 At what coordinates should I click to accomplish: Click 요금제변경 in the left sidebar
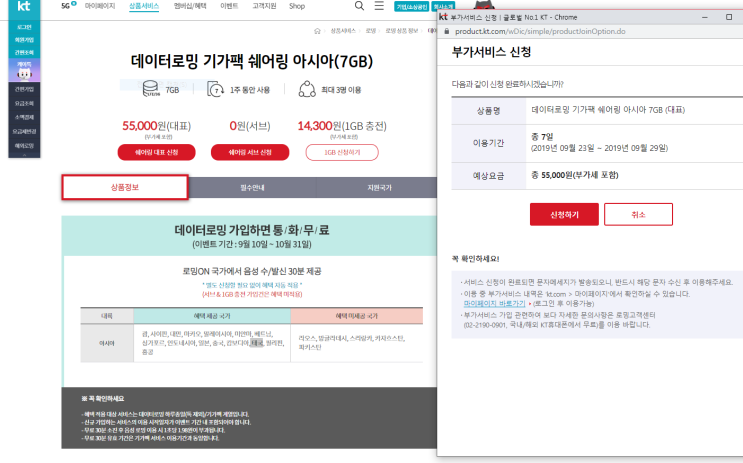(x=24, y=131)
